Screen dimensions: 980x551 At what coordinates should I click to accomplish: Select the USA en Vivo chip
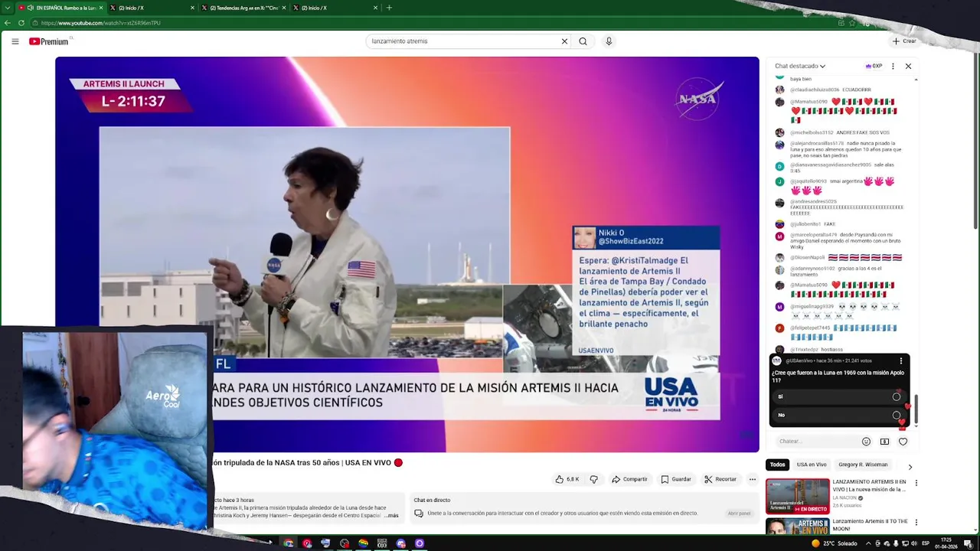coord(812,465)
